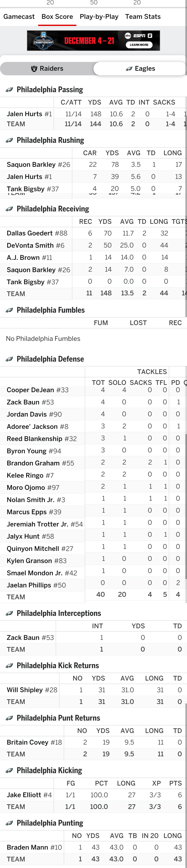Click the volleyball championship ad banner
This screenshot has height=868, width=187.
pos(93,41)
